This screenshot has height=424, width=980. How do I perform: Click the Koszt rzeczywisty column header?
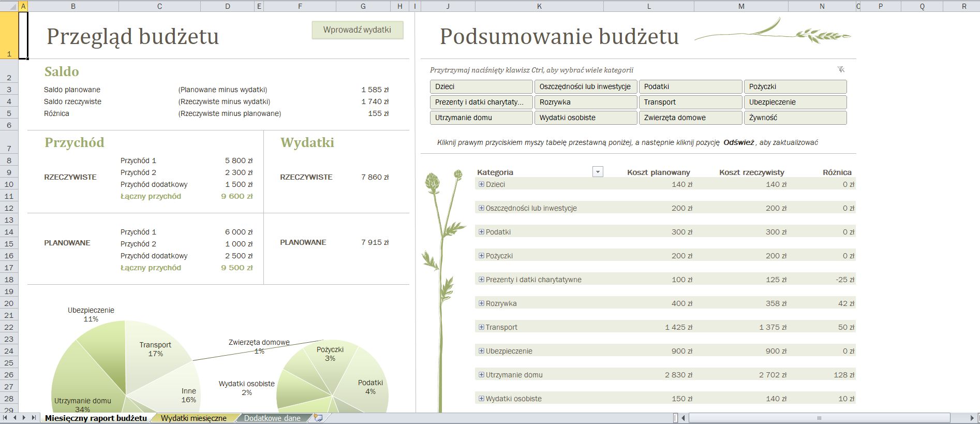coord(752,172)
